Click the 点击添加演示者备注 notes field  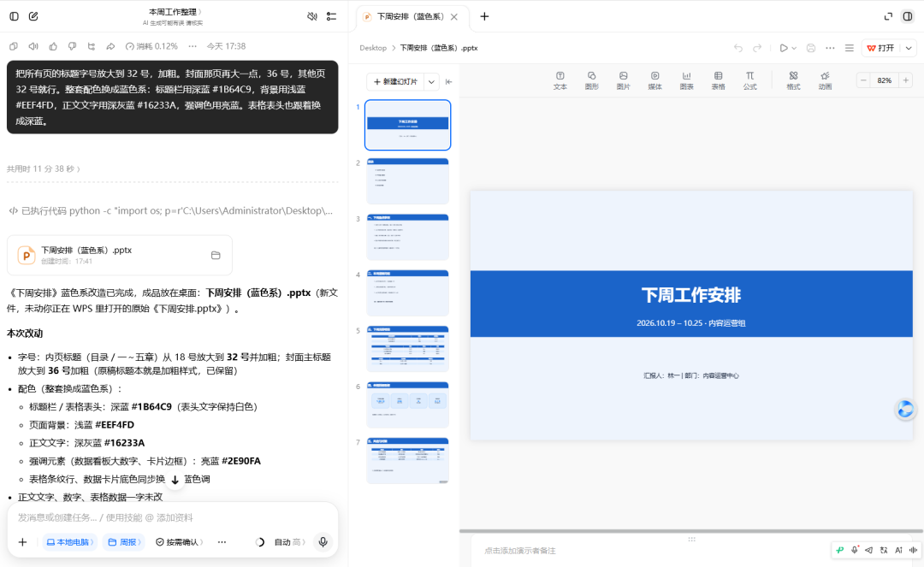pos(520,551)
